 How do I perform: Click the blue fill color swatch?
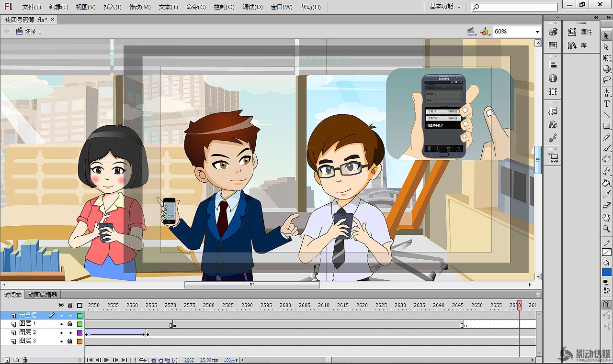[607, 272]
